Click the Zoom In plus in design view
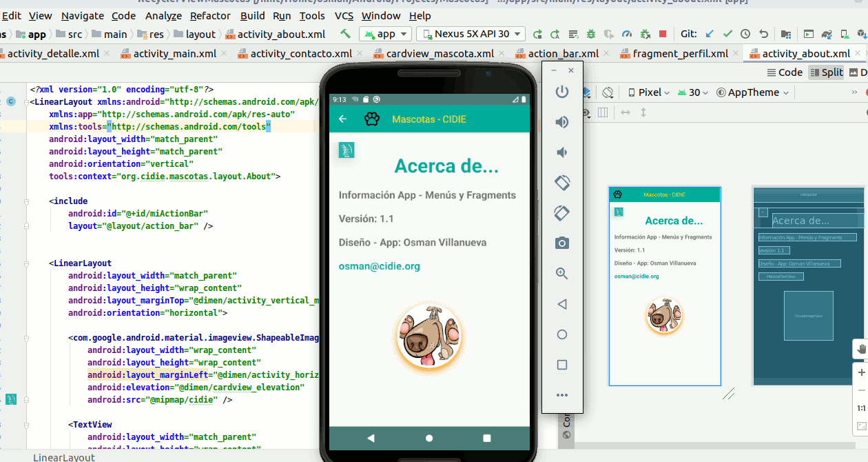Viewport: 868px width, 462px height. click(861, 373)
